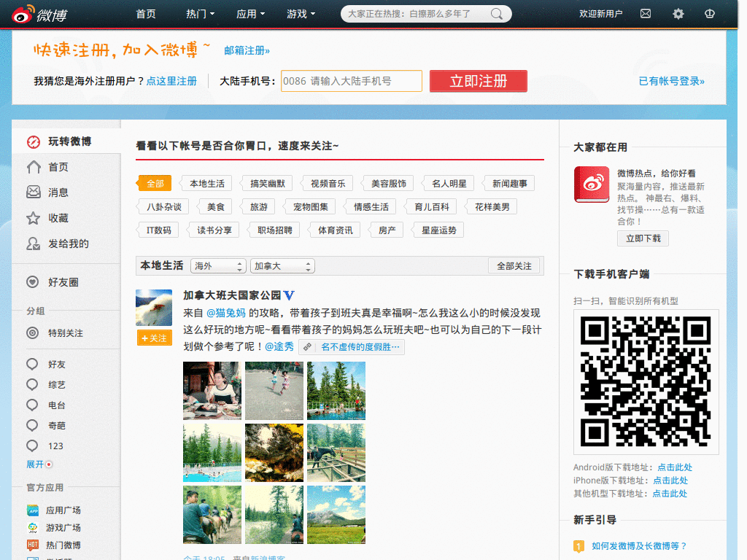
Task: Select the 美容服饰 category tag
Action: point(387,183)
